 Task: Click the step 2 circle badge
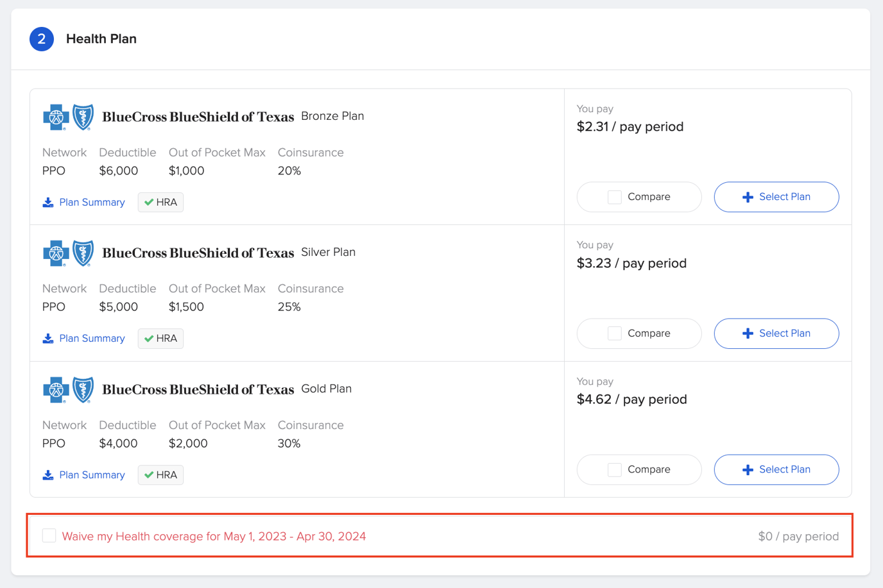pyautogui.click(x=42, y=39)
